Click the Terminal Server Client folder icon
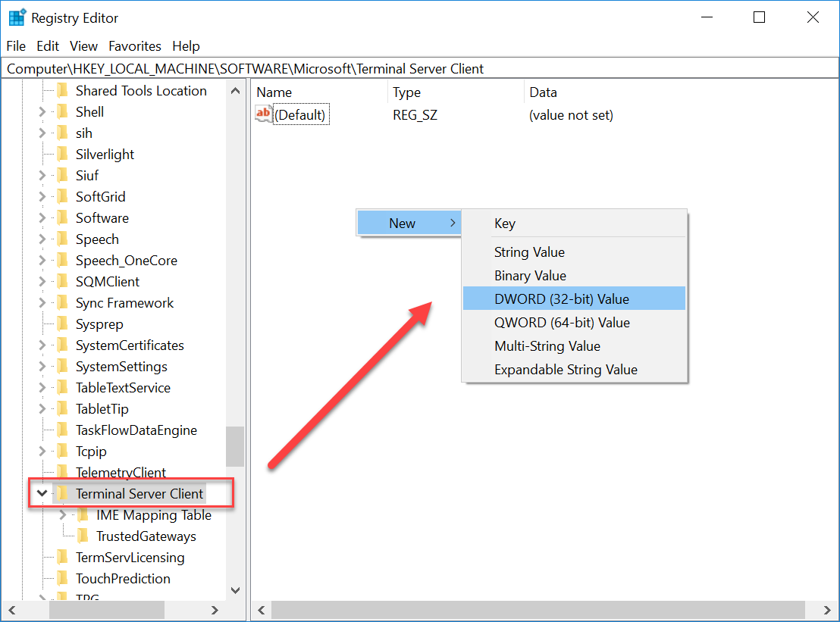The width and height of the screenshot is (840, 622). [63, 494]
